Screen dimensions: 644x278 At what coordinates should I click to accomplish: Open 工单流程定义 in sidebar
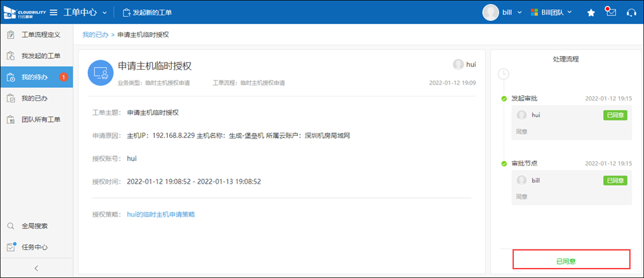pyautogui.click(x=40, y=34)
